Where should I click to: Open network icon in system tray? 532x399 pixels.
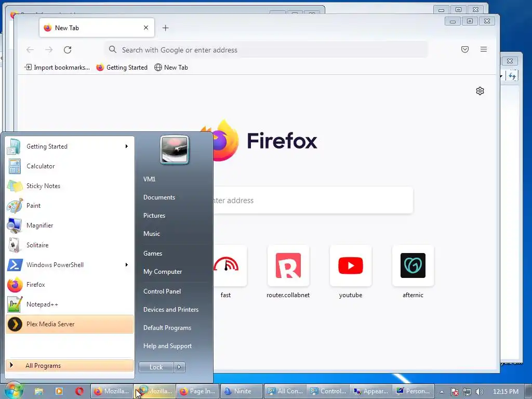467,392
